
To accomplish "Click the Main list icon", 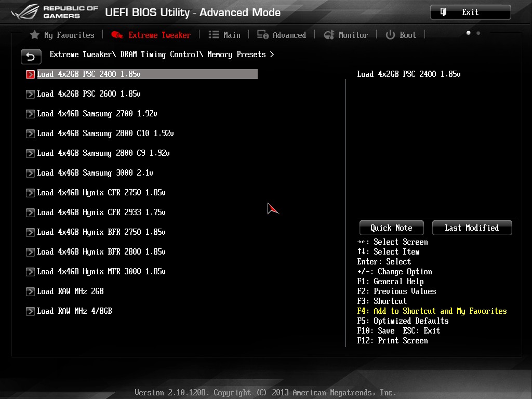I will 214,35.
